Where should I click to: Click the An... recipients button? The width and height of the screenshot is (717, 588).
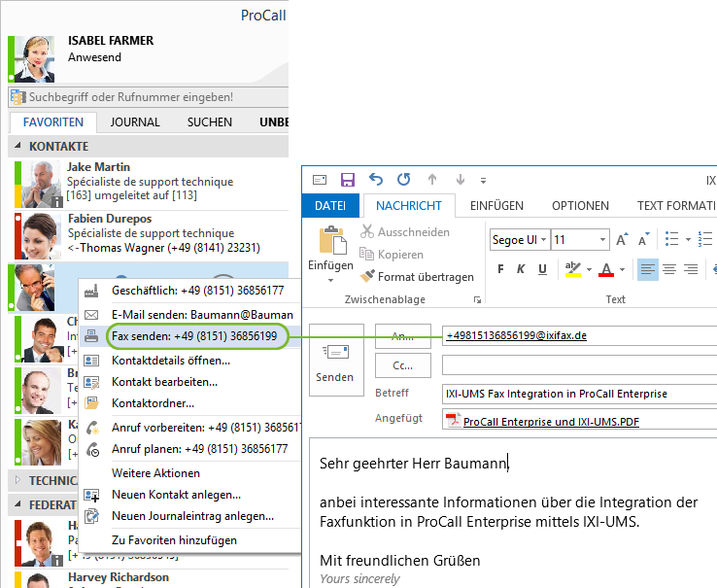point(403,336)
